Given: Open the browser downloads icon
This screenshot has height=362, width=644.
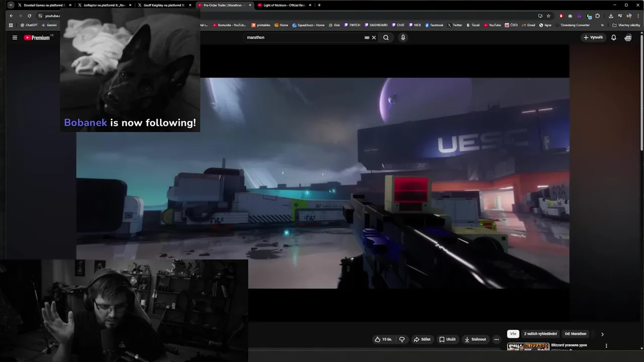Looking at the screenshot, I should coord(611,16).
